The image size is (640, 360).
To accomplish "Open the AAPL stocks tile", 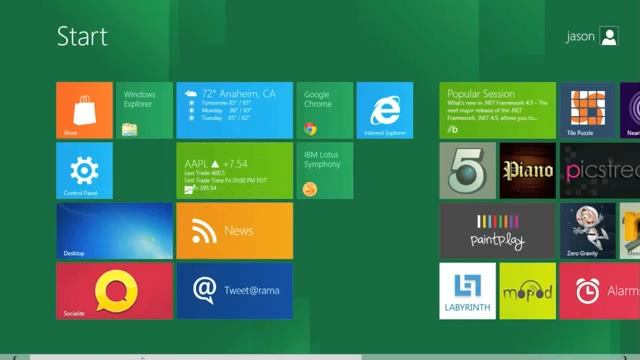I will 235,171.
